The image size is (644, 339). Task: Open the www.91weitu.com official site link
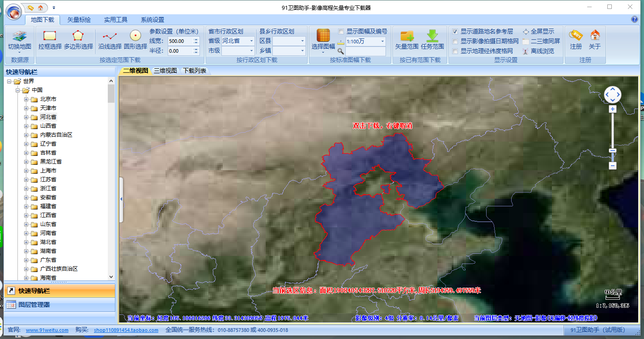point(47,330)
